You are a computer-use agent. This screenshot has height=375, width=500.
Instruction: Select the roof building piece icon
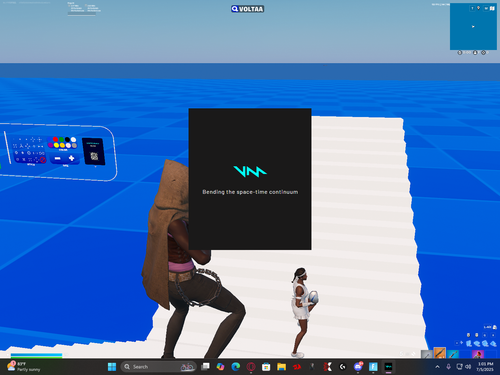click(493, 344)
